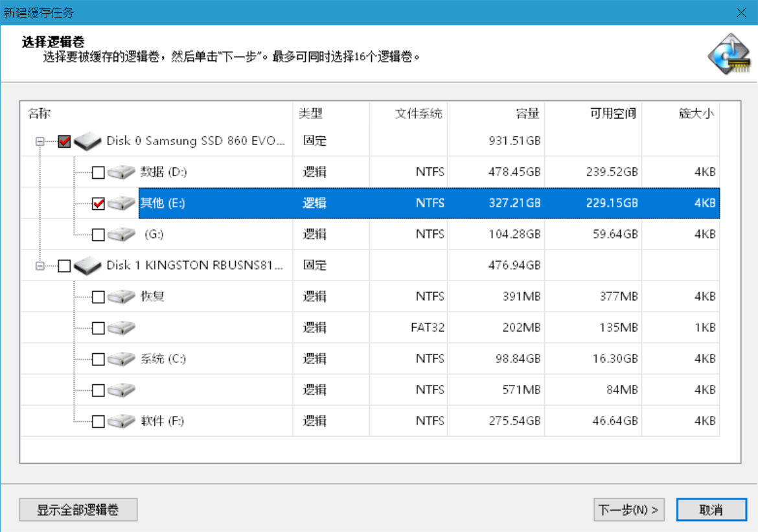The image size is (758, 532).
Task: Check the 数据 (D:) volume checkbox
Action: point(98,172)
